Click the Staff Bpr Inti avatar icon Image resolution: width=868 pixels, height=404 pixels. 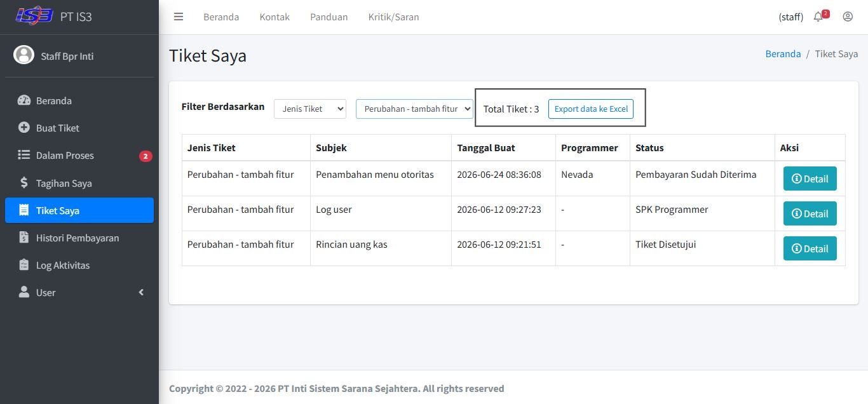pyautogui.click(x=24, y=55)
